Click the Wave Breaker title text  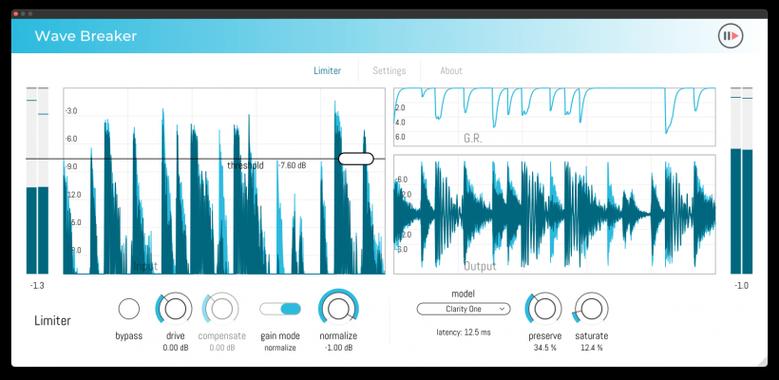click(85, 36)
